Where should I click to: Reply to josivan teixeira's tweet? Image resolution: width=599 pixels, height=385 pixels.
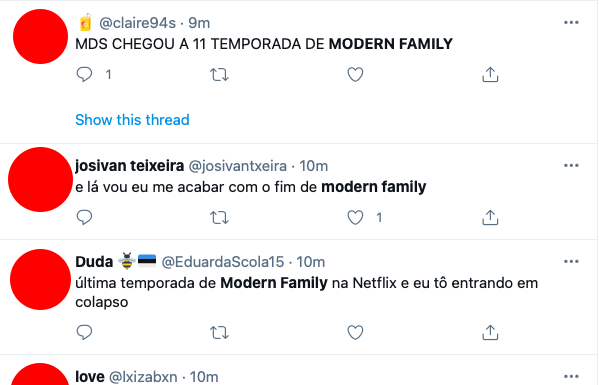pyautogui.click(x=84, y=217)
